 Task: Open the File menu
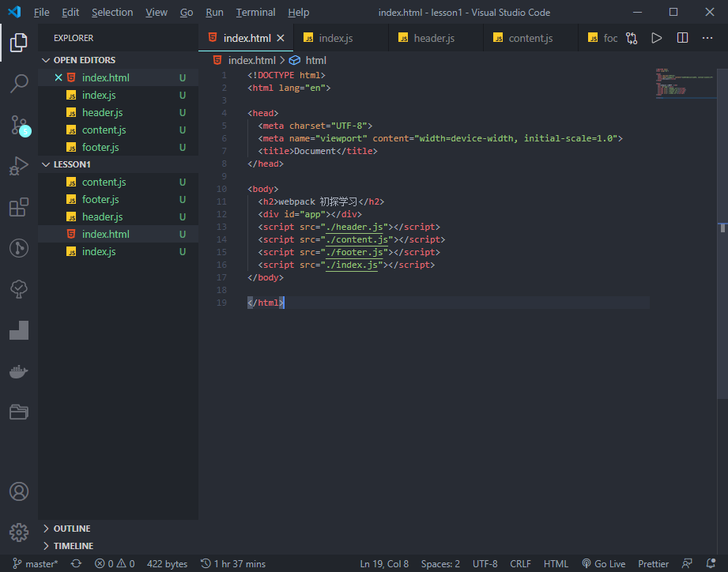pyautogui.click(x=41, y=12)
